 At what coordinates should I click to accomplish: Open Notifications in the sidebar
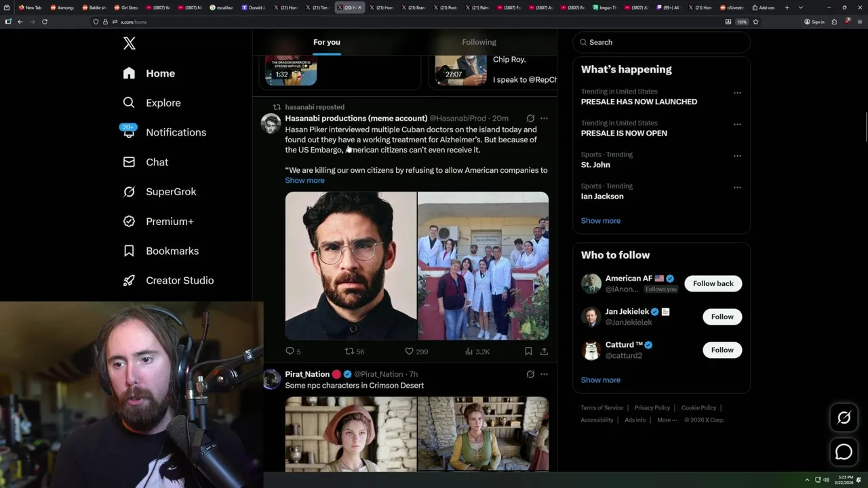(x=164, y=132)
